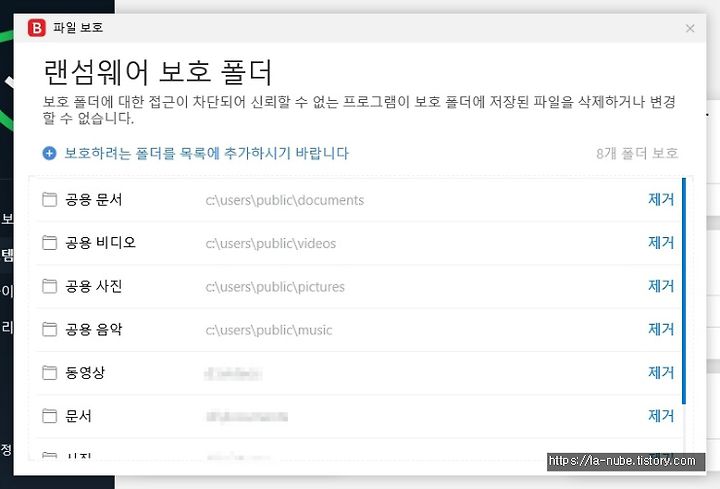Close the 파일 보호 dialog
Image resolution: width=720 pixels, height=489 pixels.
(690, 28)
